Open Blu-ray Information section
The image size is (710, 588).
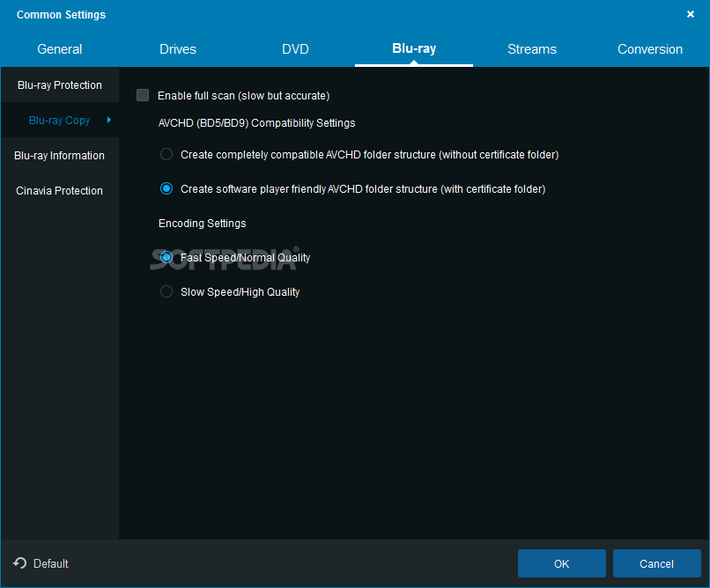pos(60,156)
